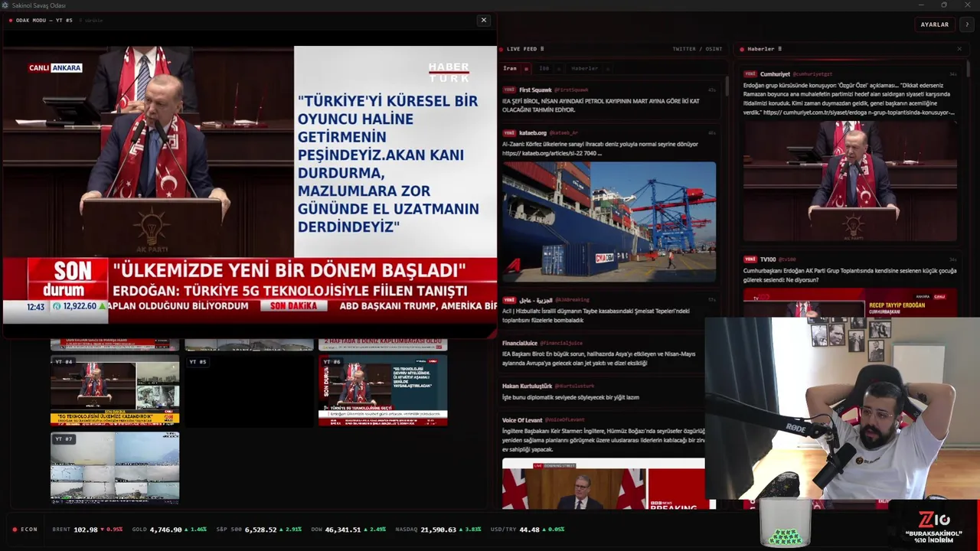Select the İBB feed tab

tap(544, 68)
